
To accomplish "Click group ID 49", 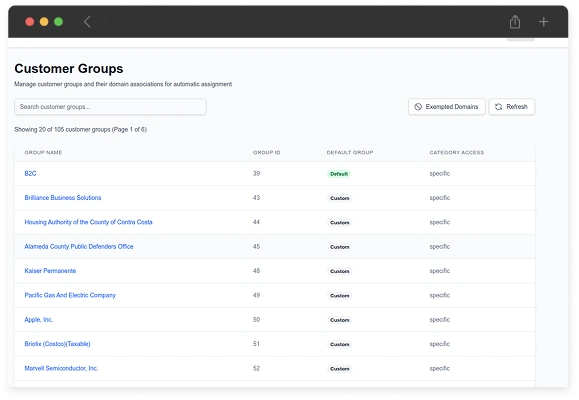I will 256,295.
